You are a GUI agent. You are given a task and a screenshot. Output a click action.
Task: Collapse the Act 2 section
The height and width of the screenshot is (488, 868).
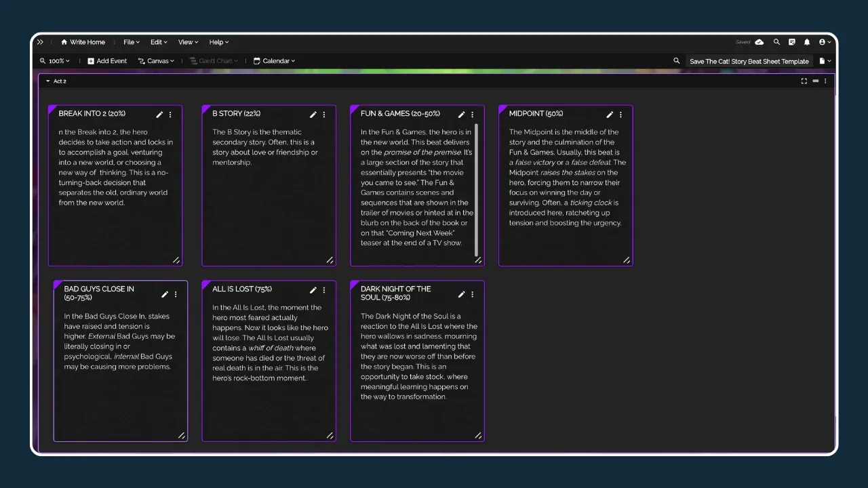47,81
